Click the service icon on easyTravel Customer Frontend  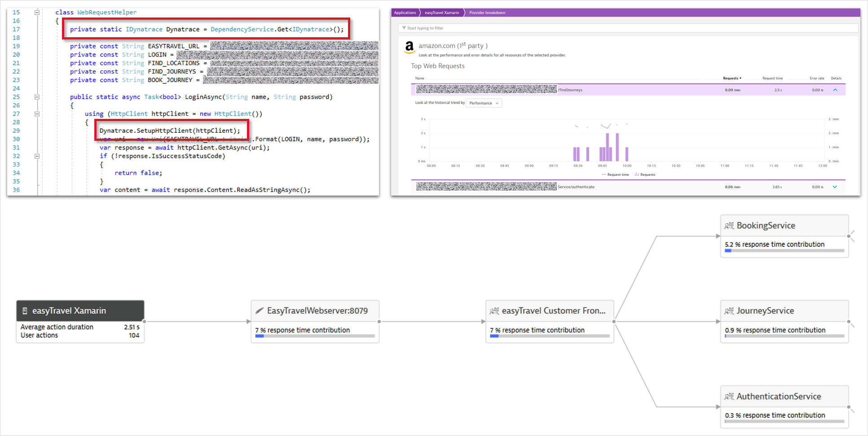tap(494, 311)
